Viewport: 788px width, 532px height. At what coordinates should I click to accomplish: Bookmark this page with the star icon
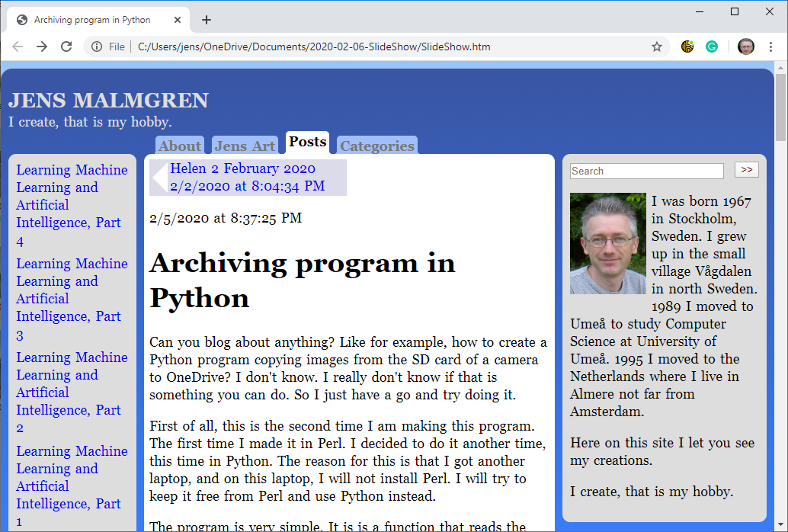(657, 46)
